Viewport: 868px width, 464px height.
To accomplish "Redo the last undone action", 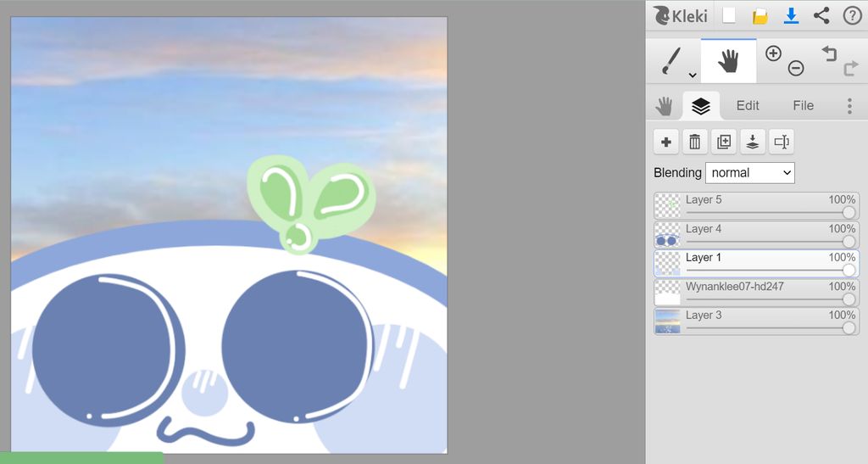I will pos(850,68).
